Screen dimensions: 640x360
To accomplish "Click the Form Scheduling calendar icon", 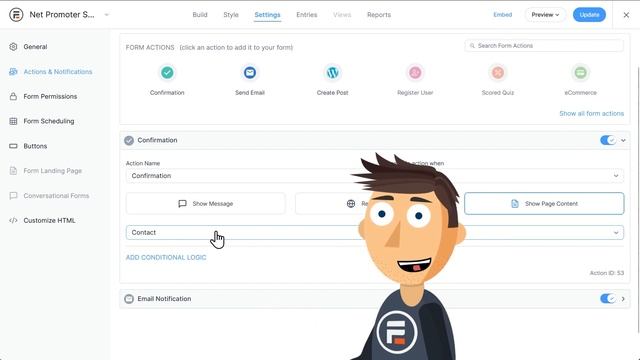I will tap(13, 121).
